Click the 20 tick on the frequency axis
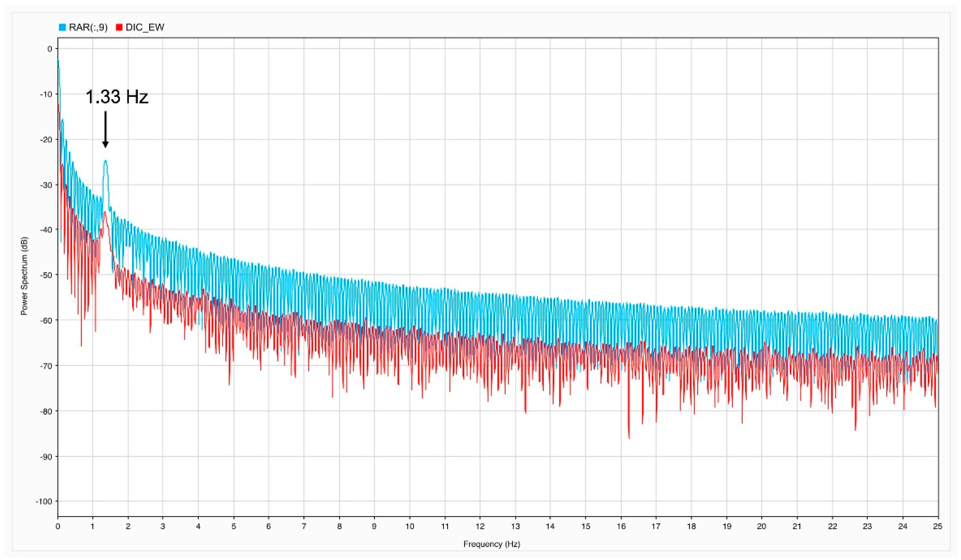 click(x=761, y=526)
